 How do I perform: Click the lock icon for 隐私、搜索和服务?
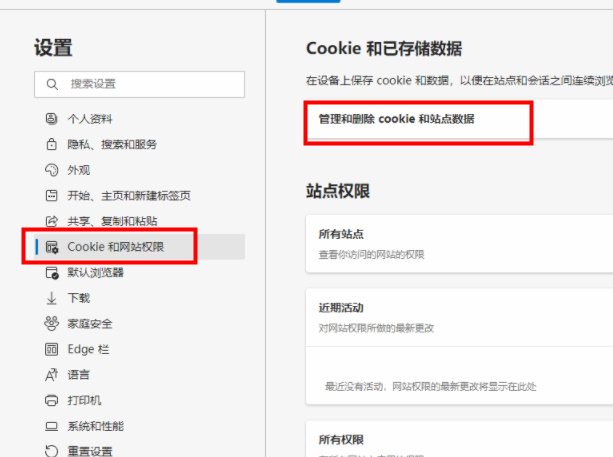pos(51,144)
